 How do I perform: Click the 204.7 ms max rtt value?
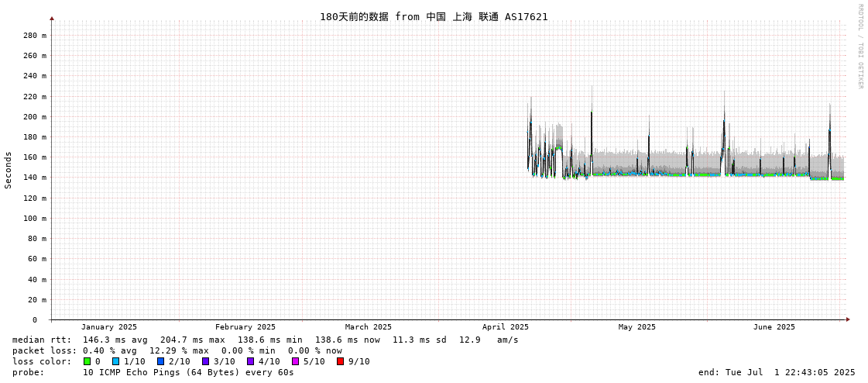193,340
